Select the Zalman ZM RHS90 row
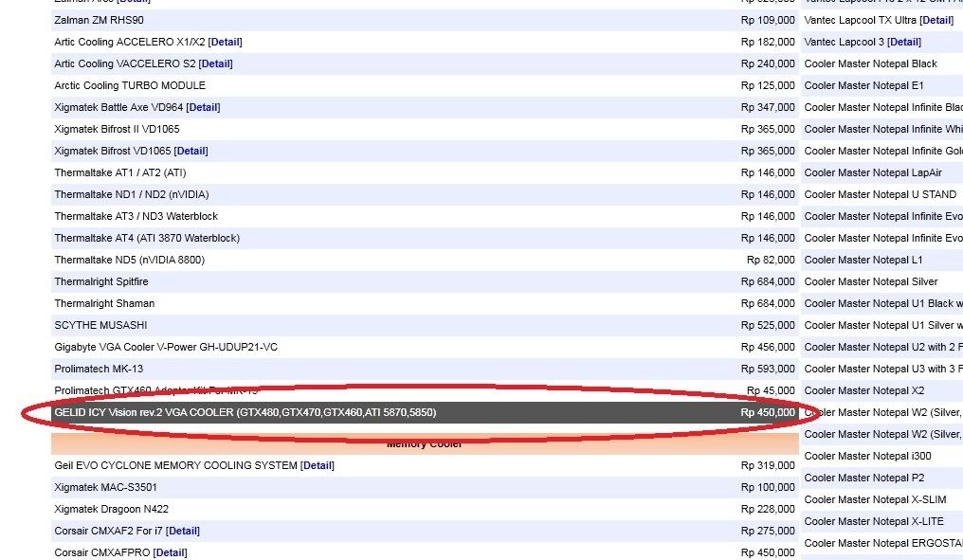The image size is (963, 560). tap(425, 20)
